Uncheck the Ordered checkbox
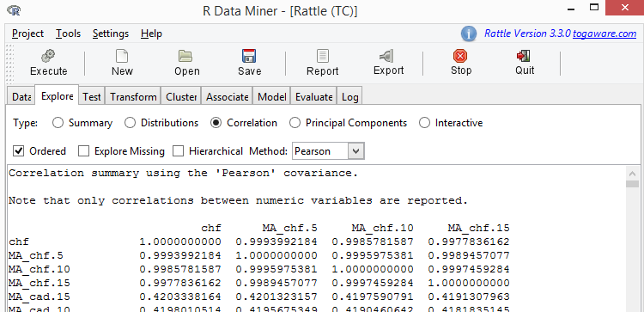The height and width of the screenshot is (312, 644). [x=18, y=151]
